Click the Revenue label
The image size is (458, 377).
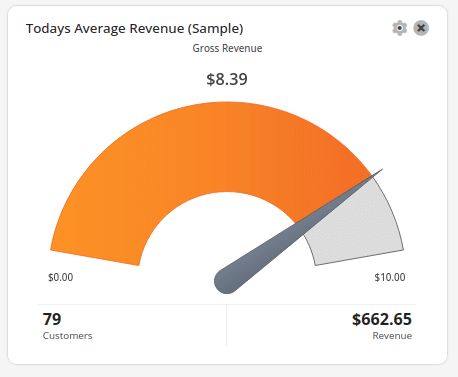tap(392, 336)
